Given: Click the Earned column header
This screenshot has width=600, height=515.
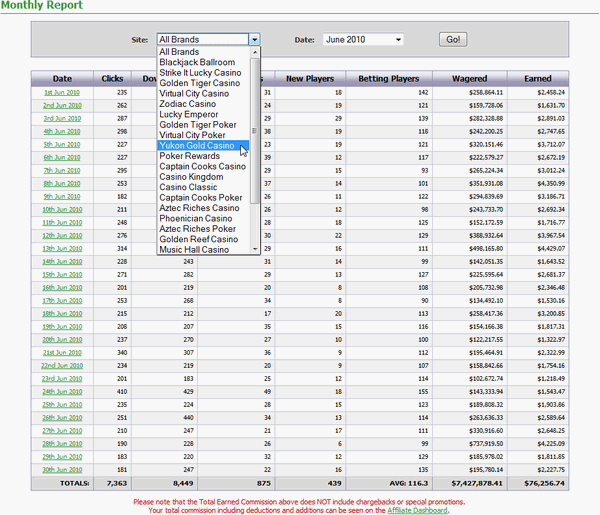Looking at the screenshot, I should (538, 78).
